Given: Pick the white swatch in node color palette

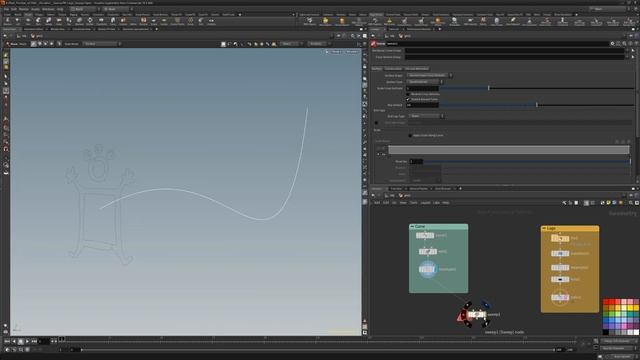Looking at the screenshot, I should (x=636, y=333).
